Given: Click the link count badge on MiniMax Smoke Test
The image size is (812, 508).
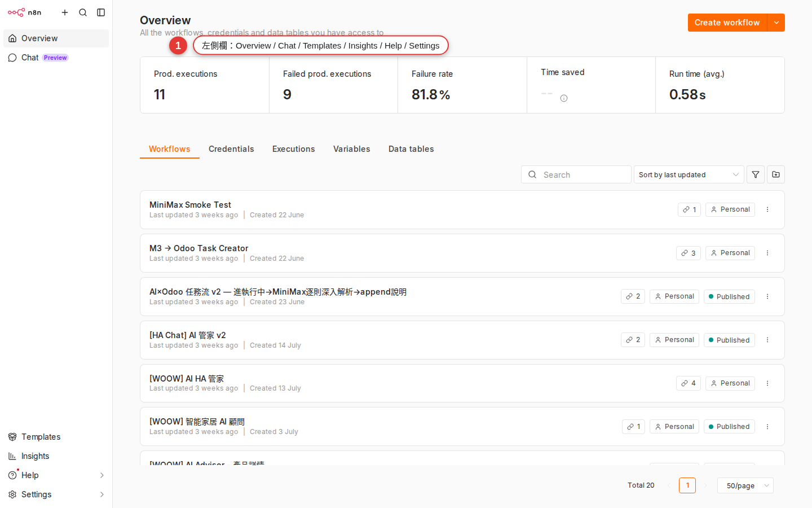Looking at the screenshot, I should pyautogui.click(x=689, y=209).
